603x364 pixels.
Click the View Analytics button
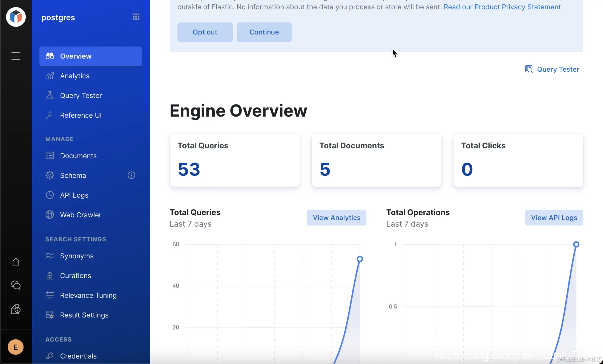[336, 218]
